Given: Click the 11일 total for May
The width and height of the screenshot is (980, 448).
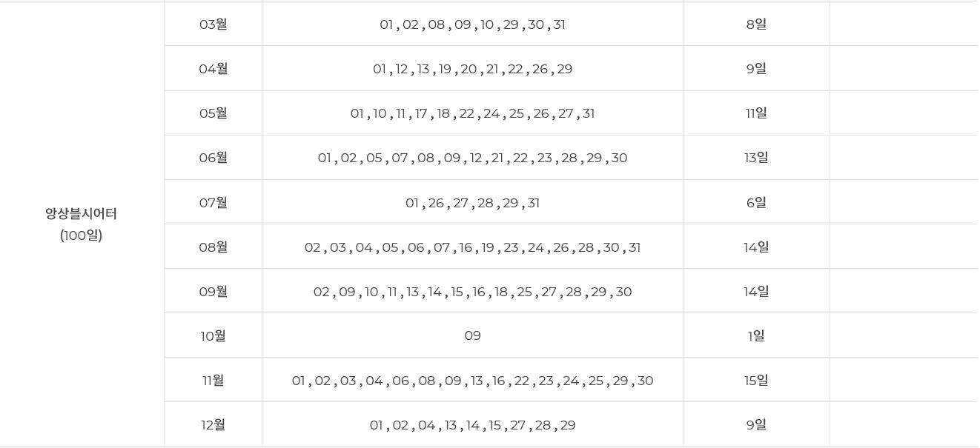Looking at the screenshot, I should (x=756, y=113).
